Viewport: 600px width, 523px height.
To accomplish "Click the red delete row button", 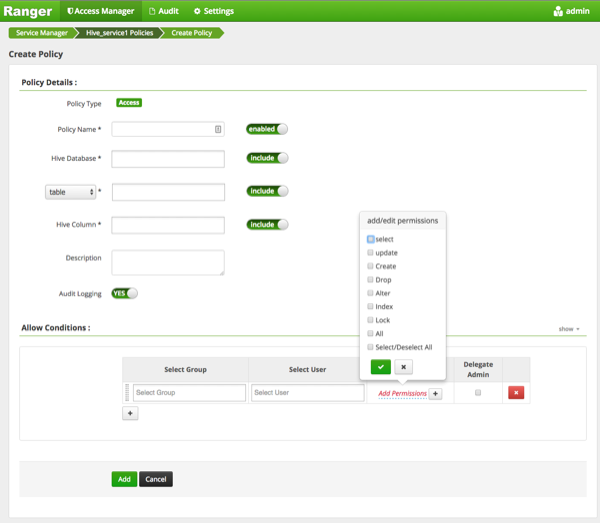I will (x=516, y=393).
